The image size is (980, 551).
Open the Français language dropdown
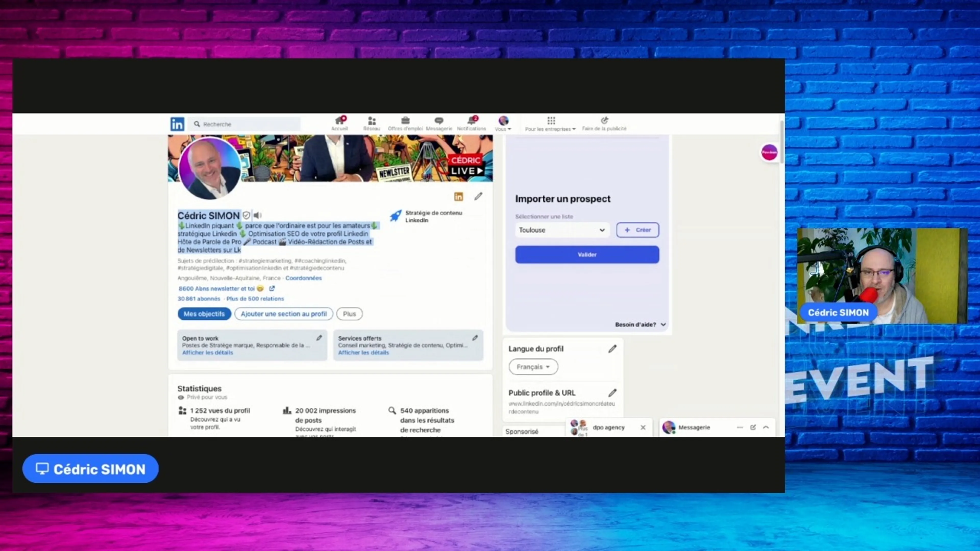tap(533, 367)
